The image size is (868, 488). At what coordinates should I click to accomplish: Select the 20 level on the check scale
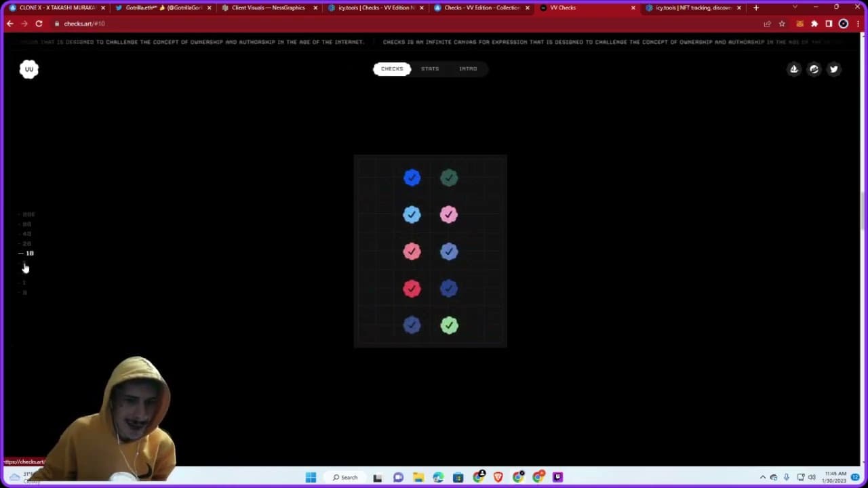pos(26,243)
